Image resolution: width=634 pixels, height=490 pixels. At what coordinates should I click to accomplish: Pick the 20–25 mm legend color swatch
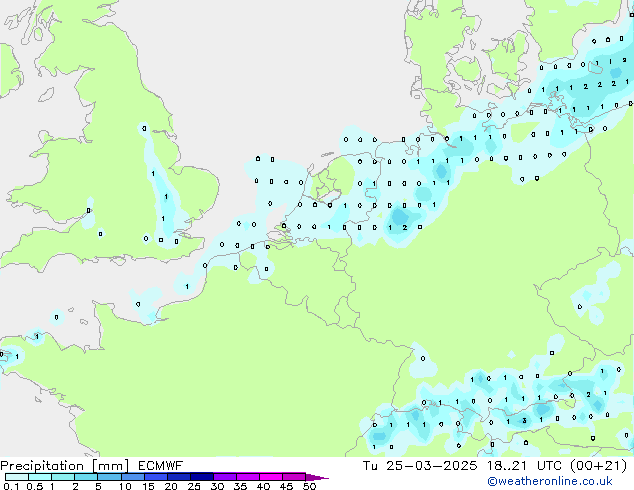[x=179, y=477]
